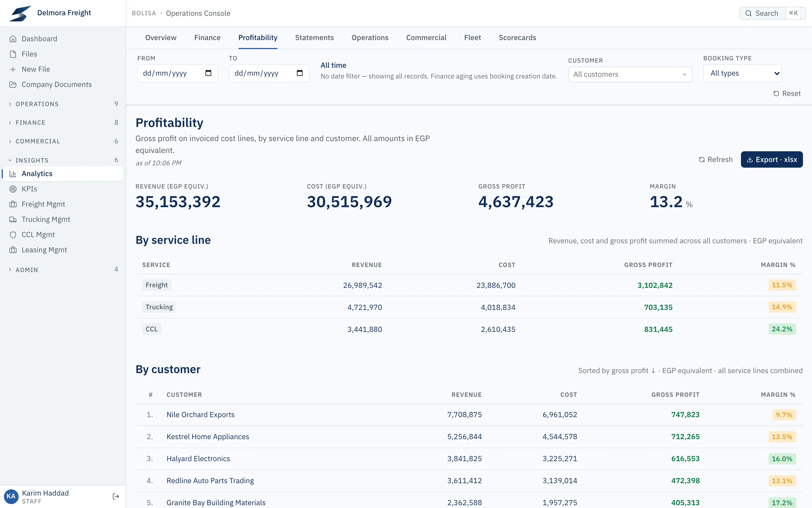The image size is (812, 508).
Task: Collapse the INSIGHTS sidebar section
Action: click(x=63, y=160)
